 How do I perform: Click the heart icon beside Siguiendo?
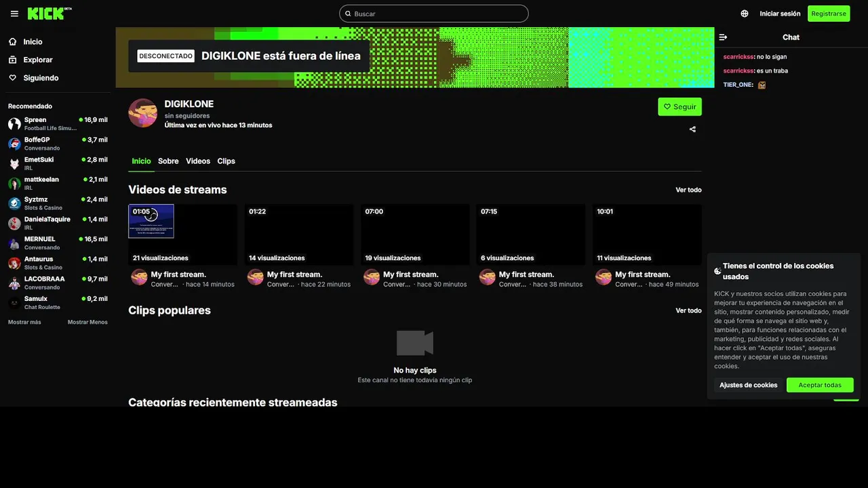(12, 78)
